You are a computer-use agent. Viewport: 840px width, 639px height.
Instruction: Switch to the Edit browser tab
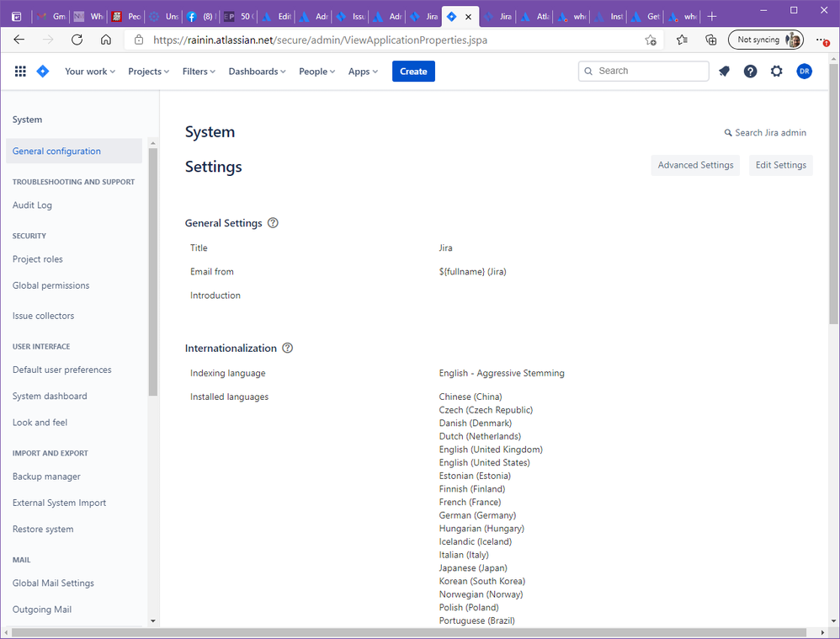point(277,17)
